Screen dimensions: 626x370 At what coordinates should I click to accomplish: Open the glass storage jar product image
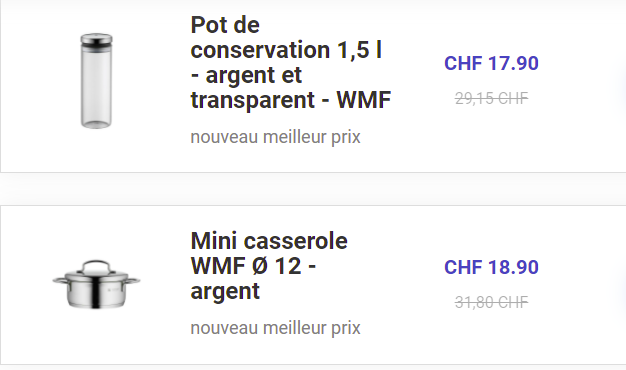pyautogui.click(x=96, y=81)
